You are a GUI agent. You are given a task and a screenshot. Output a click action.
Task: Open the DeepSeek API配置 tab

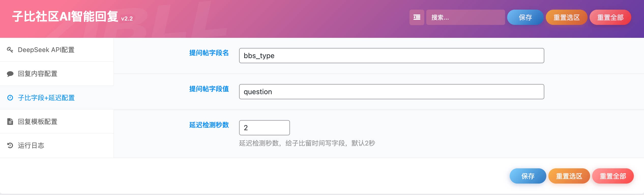[46, 50]
